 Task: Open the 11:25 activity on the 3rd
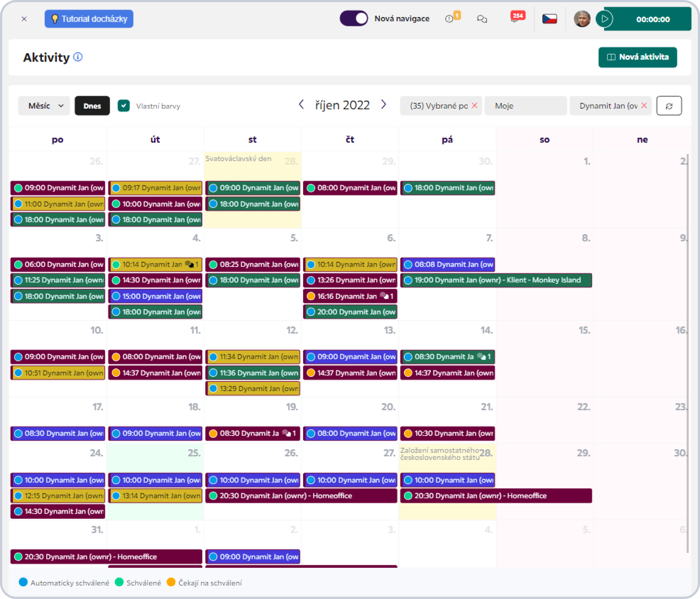(58, 280)
